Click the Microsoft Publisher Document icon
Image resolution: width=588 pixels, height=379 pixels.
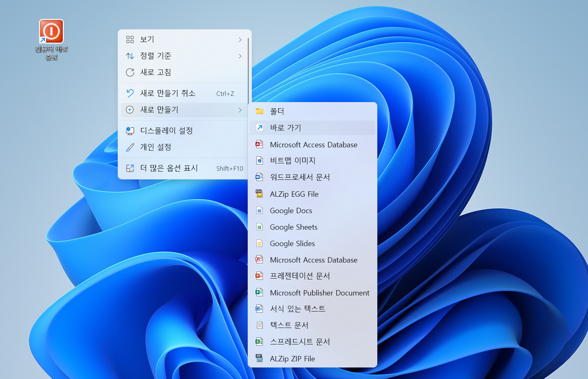click(x=260, y=293)
